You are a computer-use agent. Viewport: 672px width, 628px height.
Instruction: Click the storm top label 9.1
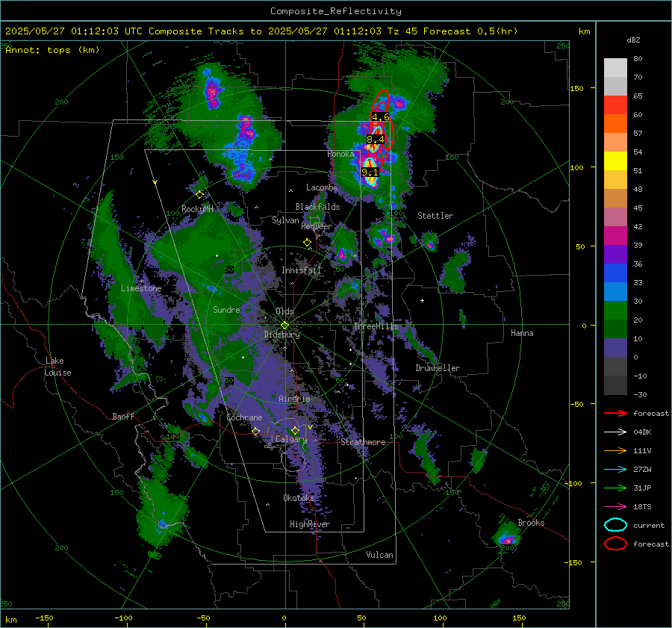tap(370, 172)
